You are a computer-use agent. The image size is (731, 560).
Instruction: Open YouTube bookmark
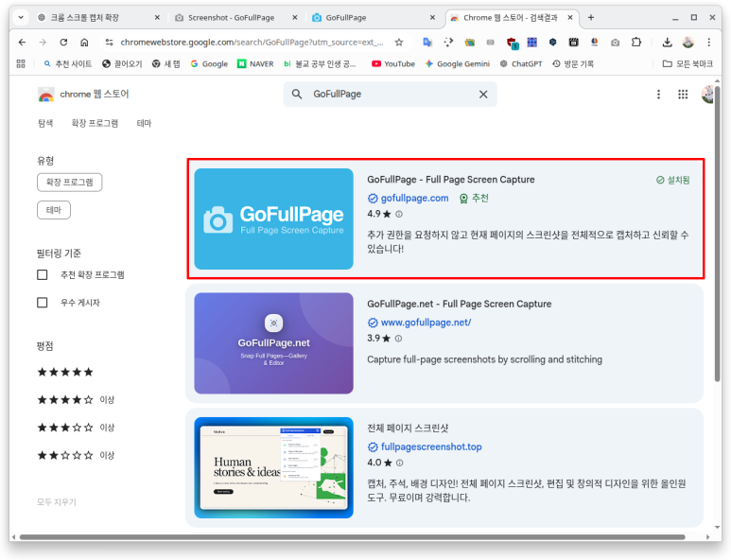[393, 64]
